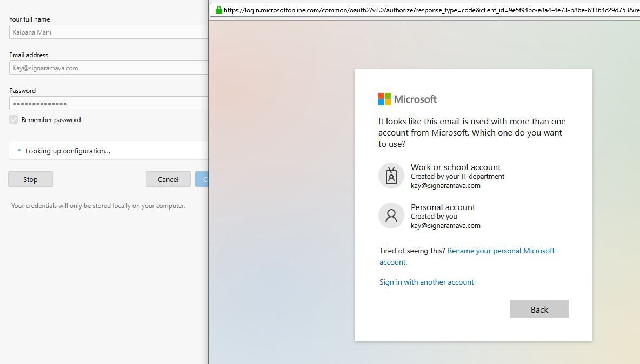640x364 pixels.
Task: Click Sign in with another account
Action: point(426,282)
